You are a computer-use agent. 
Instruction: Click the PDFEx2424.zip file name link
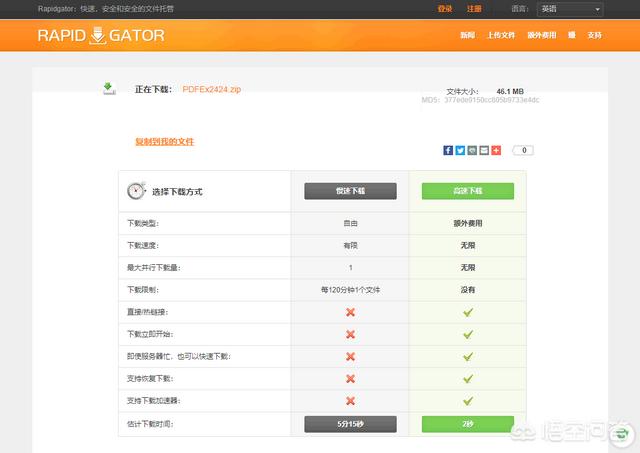[211, 89]
